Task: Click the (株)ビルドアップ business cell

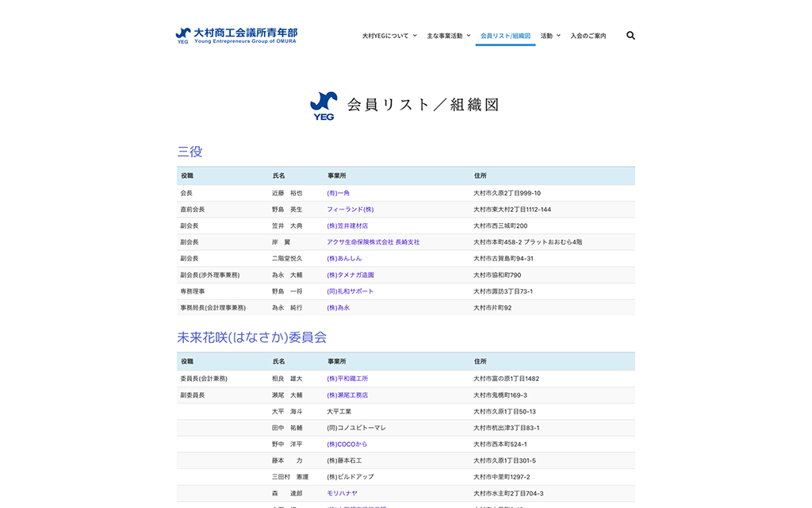Action: point(350,477)
